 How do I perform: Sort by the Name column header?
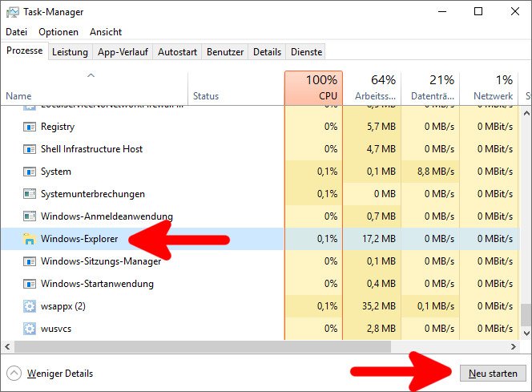pyautogui.click(x=95, y=88)
